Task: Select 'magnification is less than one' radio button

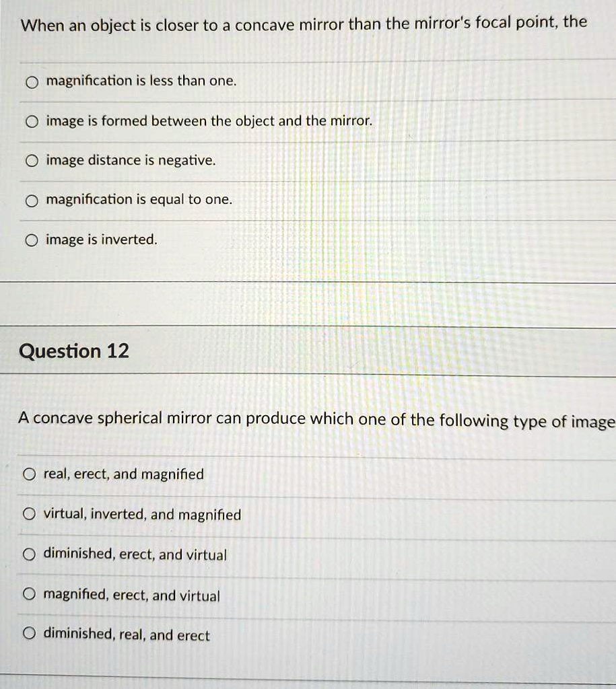Action: click(32, 82)
